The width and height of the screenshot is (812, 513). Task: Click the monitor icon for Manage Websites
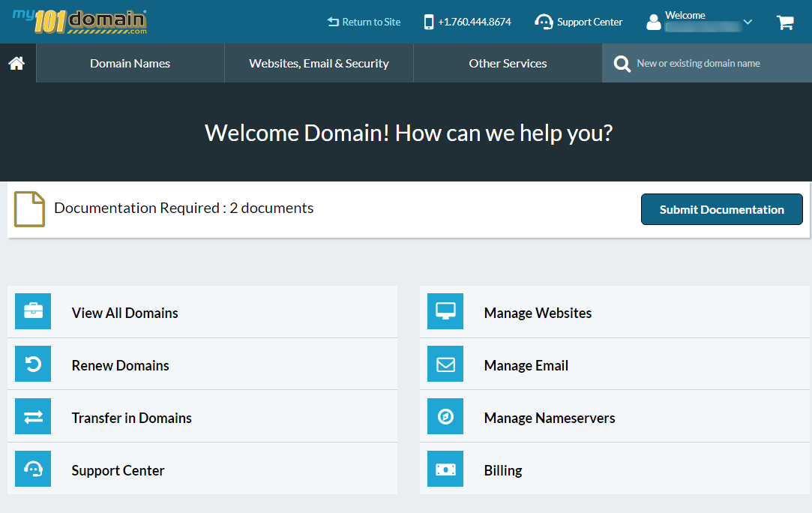coord(445,311)
